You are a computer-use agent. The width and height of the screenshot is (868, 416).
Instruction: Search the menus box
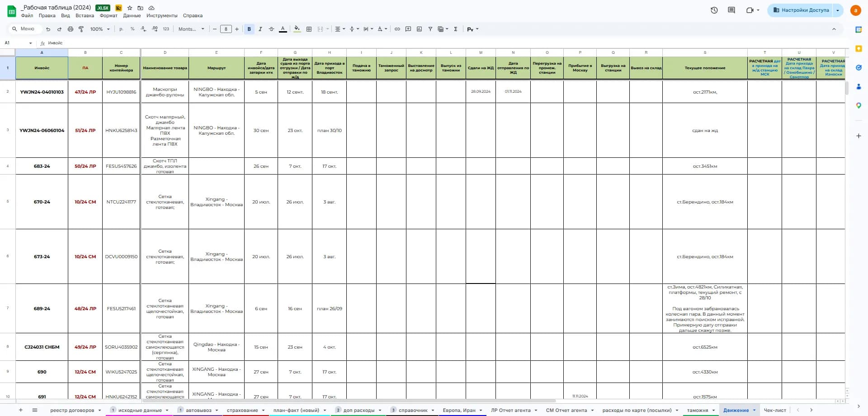25,29
